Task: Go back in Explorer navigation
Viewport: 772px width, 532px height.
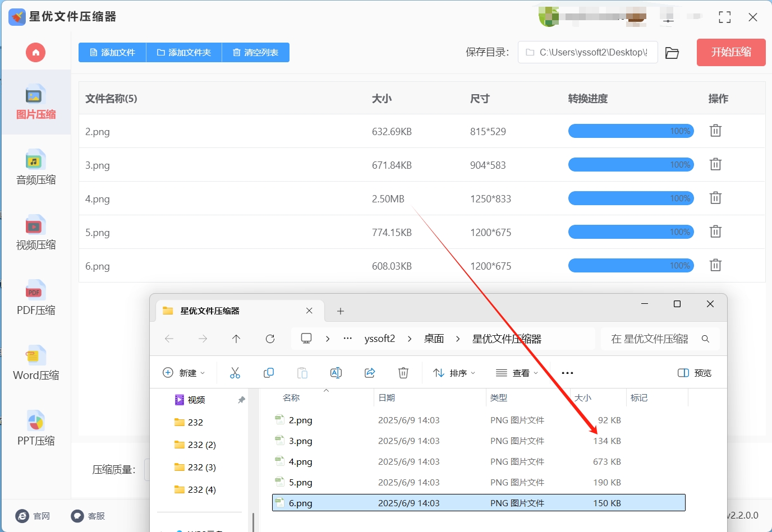Action: 169,339
